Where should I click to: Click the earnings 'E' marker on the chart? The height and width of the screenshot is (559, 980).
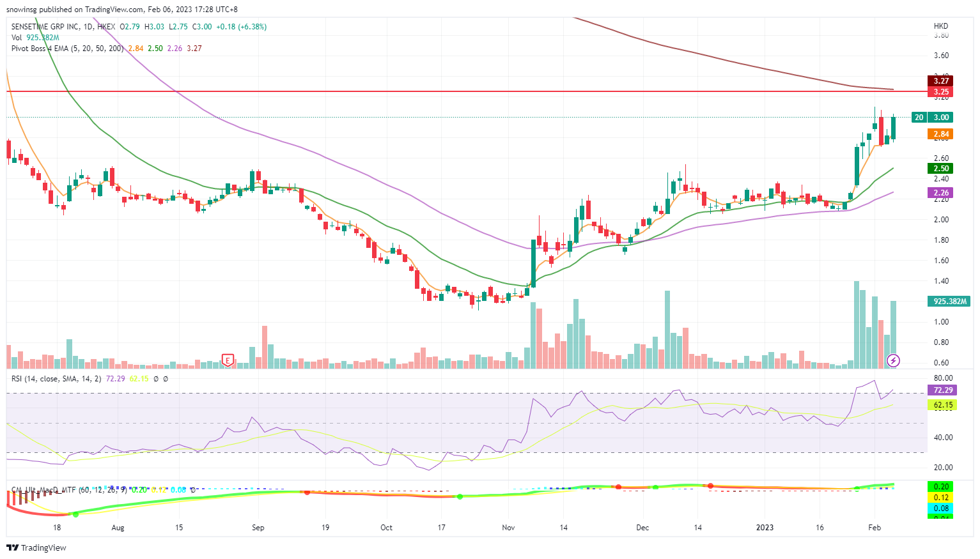(228, 360)
